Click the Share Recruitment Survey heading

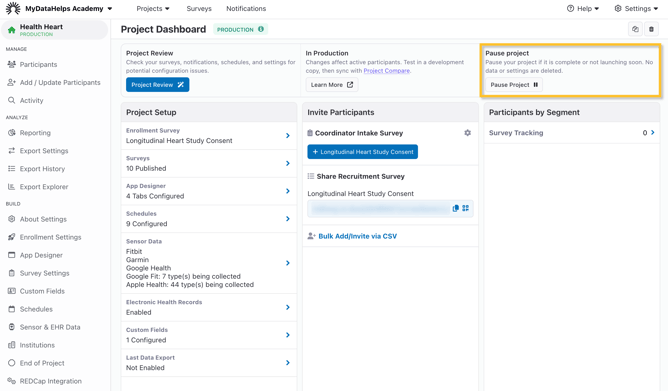tap(360, 176)
